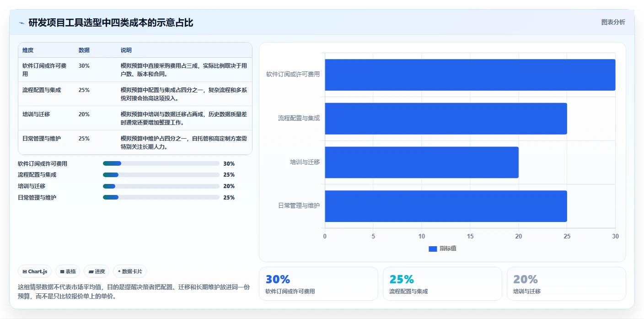Click the chart title 研发项目工具选型中四类成本的示意占比
Screen dimensions: 644x319
point(111,23)
